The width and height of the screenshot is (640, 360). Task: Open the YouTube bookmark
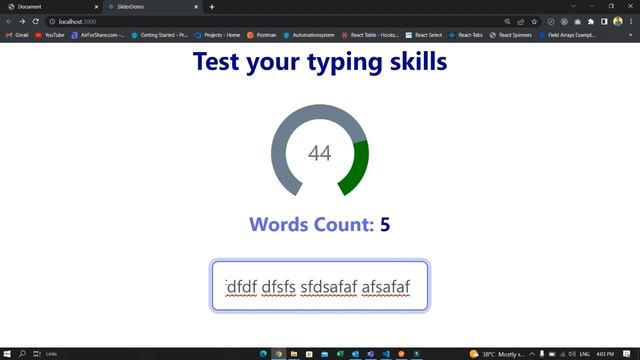pos(50,35)
